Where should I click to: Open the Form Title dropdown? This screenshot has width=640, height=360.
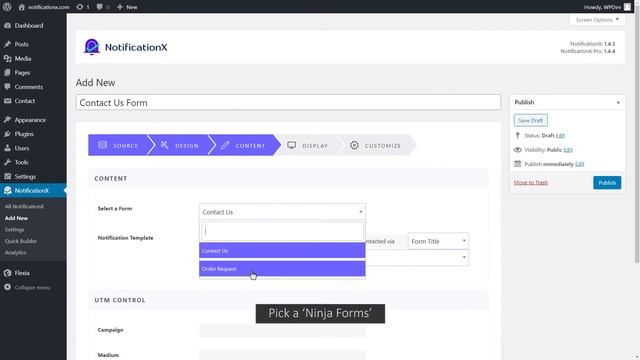438,241
